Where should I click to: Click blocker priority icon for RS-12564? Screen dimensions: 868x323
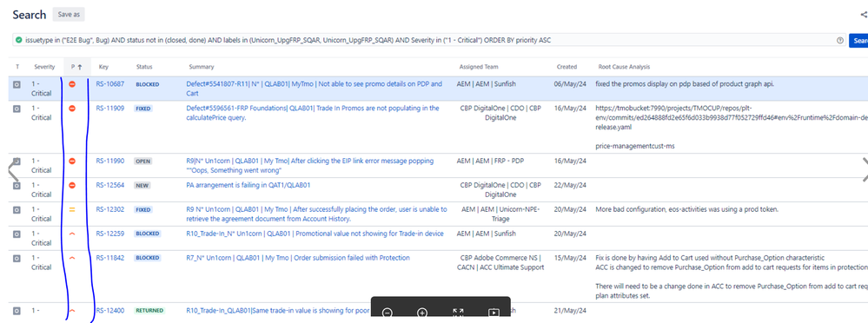(72, 185)
